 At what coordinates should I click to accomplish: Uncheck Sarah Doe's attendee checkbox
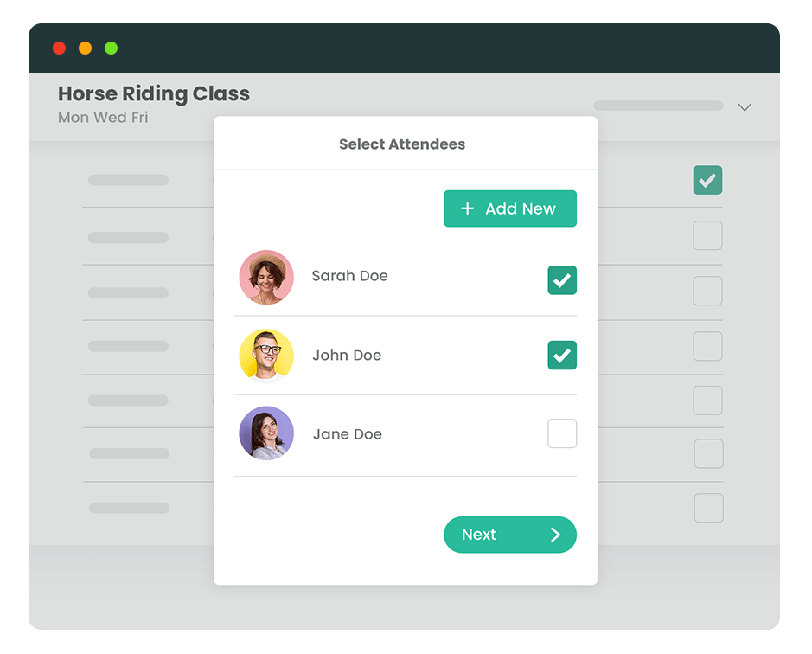tap(562, 280)
